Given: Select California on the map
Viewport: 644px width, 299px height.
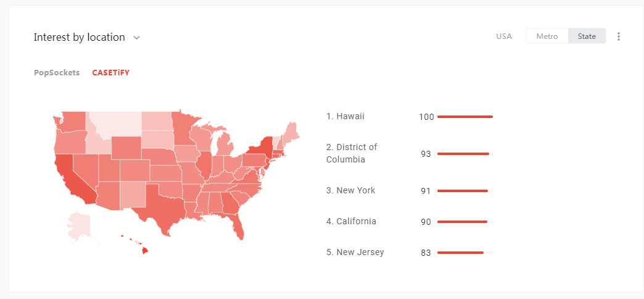Looking at the screenshot, I should click(73, 178).
